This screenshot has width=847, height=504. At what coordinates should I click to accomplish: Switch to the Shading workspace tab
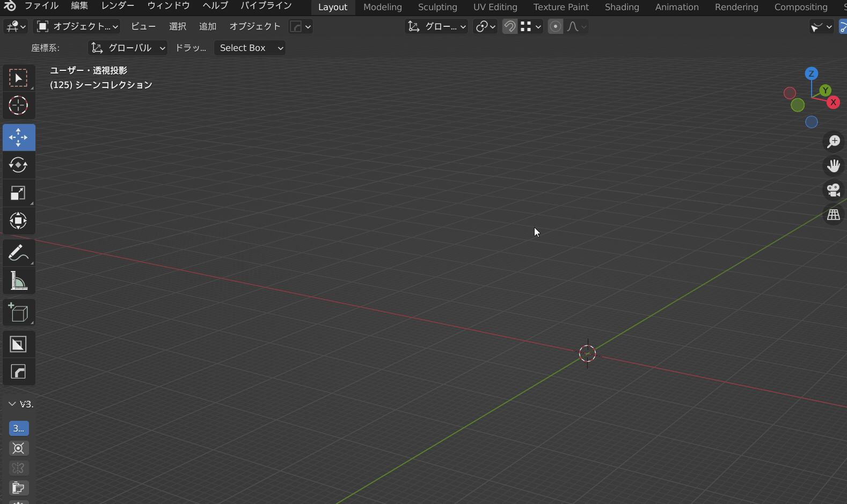click(622, 7)
